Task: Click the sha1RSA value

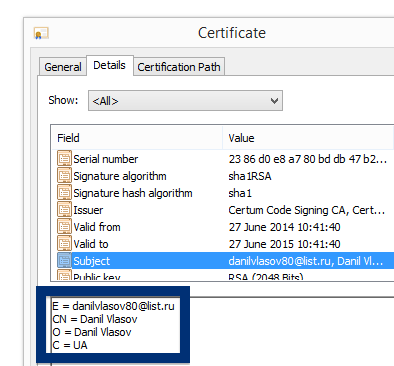Action: click(250, 176)
